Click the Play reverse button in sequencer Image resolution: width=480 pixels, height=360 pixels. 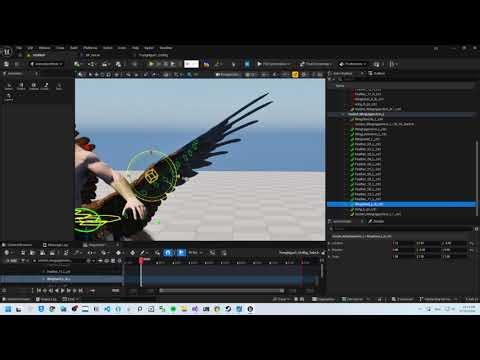coord(57,291)
